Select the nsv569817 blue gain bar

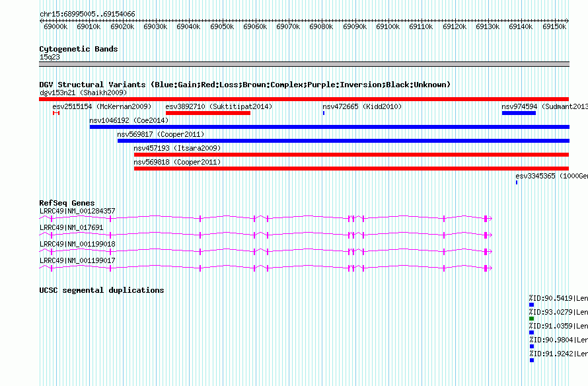pos(344,141)
